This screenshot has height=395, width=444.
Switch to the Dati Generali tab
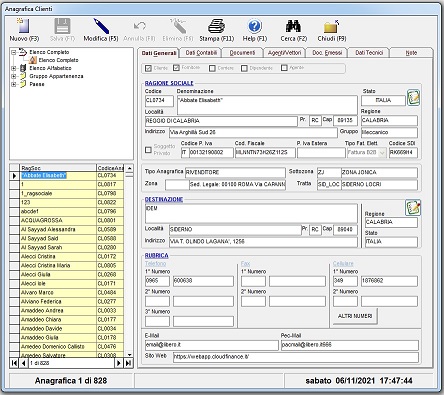(x=159, y=53)
